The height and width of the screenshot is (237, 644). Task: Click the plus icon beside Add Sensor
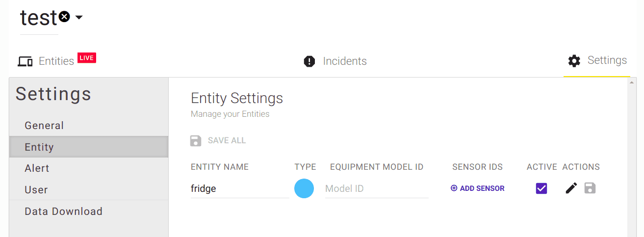454,188
